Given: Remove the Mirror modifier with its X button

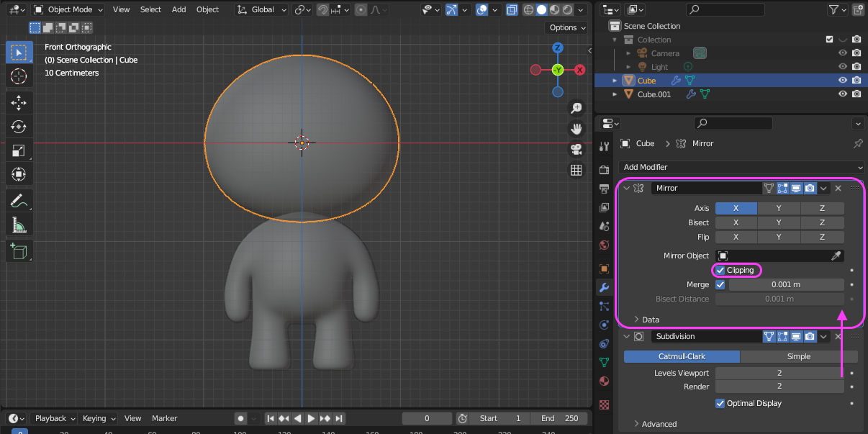Looking at the screenshot, I should pyautogui.click(x=838, y=188).
